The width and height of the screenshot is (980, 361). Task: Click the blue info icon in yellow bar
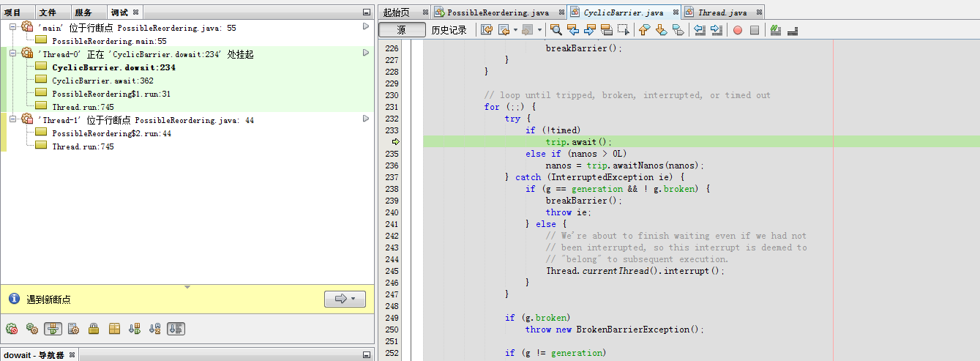coord(14,299)
